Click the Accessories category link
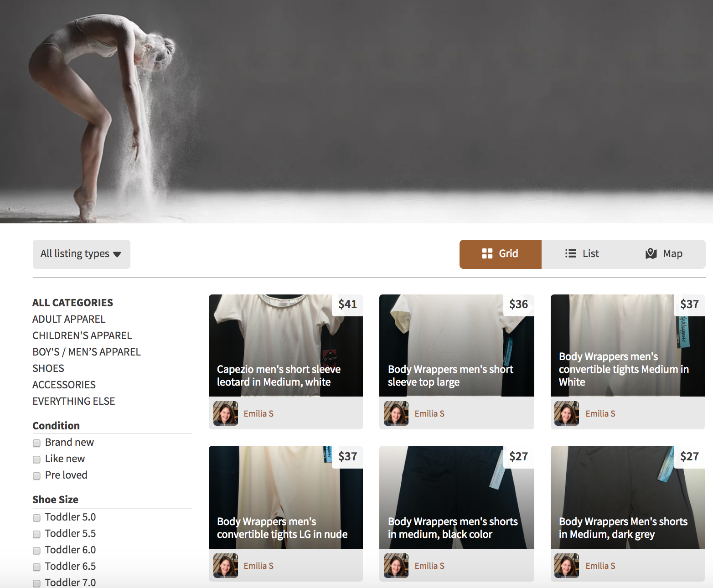 coord(64,385)
